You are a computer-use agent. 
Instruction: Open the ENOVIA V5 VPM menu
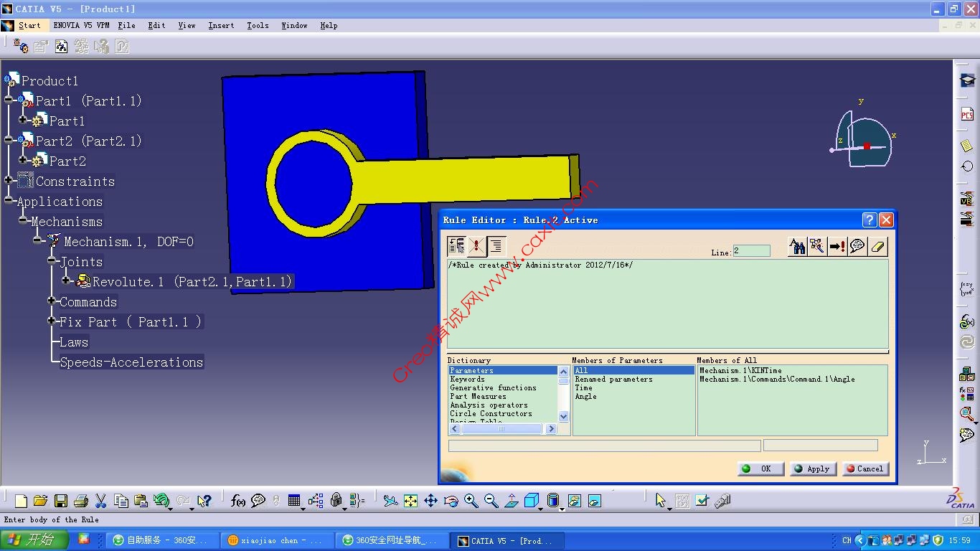(81, 26)
